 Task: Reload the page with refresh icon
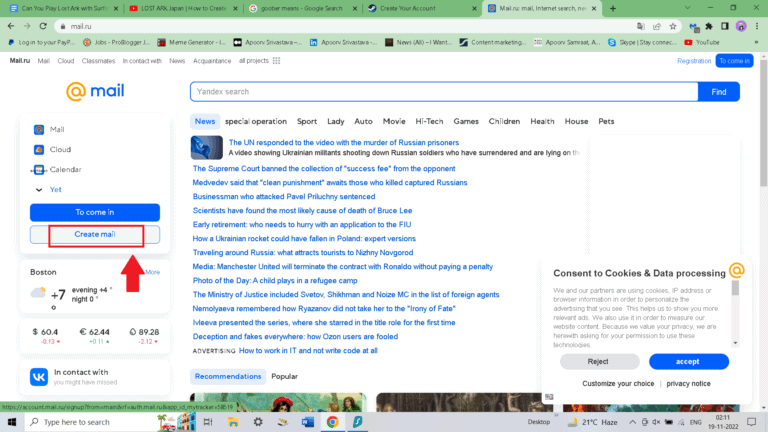pos(43,26)
